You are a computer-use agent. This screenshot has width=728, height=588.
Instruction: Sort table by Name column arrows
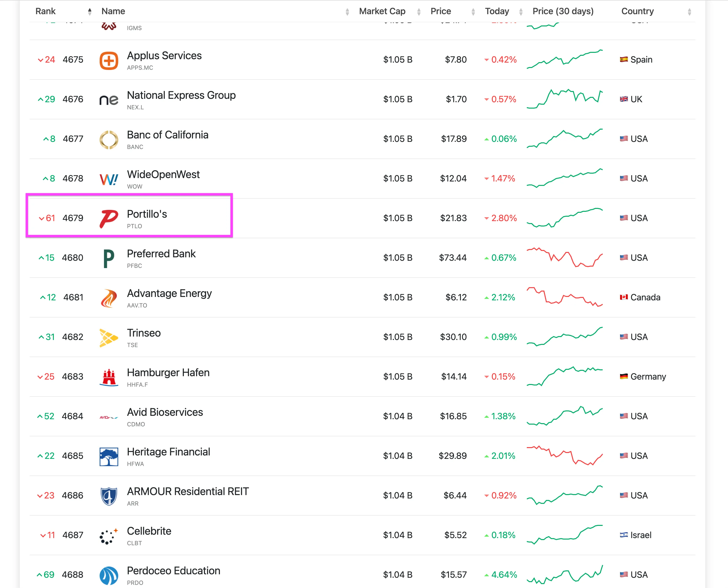click(x=347, y=12)
